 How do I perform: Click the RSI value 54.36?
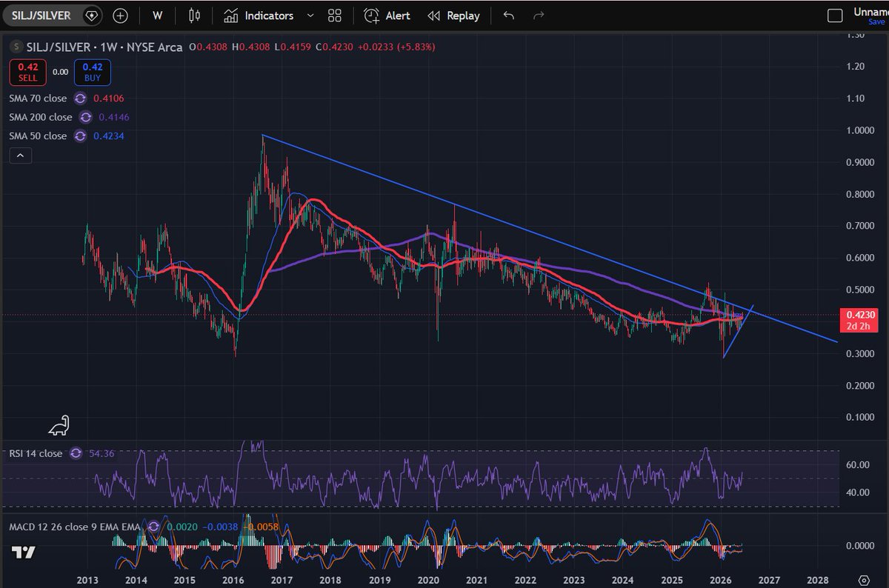tap(101, 453)
